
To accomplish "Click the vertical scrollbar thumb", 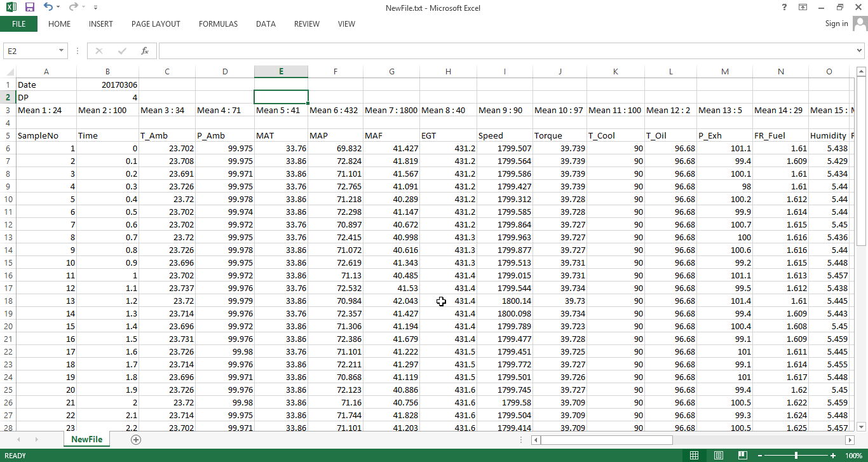I will point(861,161).
